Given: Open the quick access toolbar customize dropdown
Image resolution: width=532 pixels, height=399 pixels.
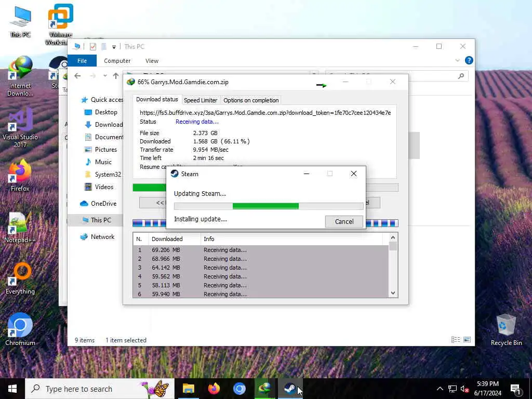Looking at the screenshot, I should pyautogui.click(x=114, y=47).
